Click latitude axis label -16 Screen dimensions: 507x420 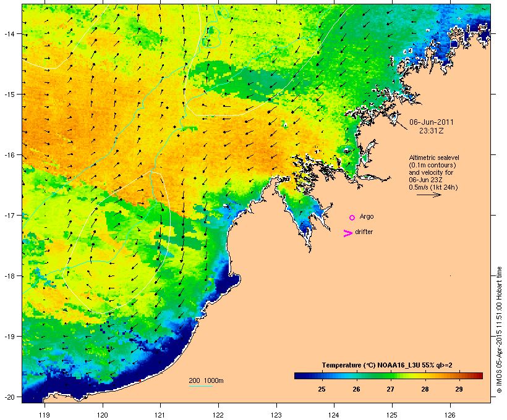[x=9, y=155]
